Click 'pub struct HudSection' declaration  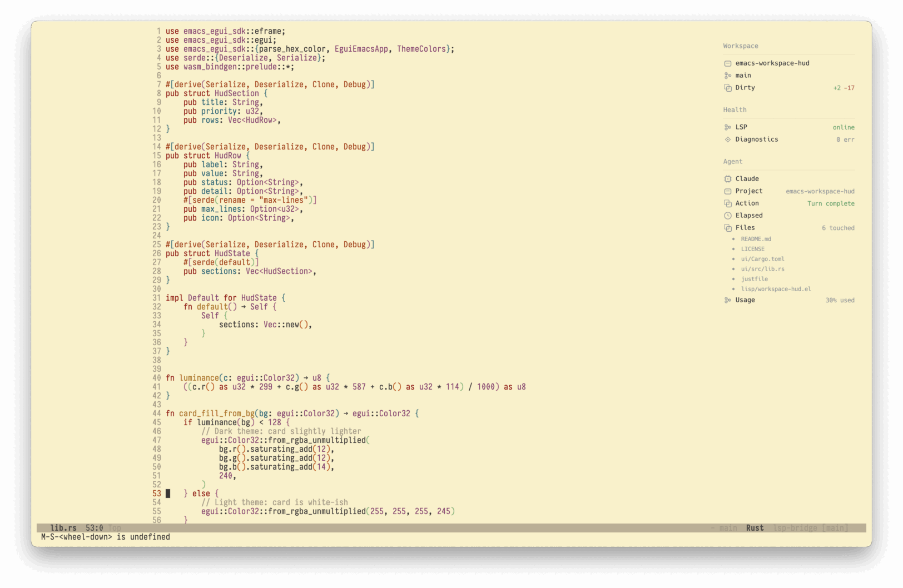point(217,93)
